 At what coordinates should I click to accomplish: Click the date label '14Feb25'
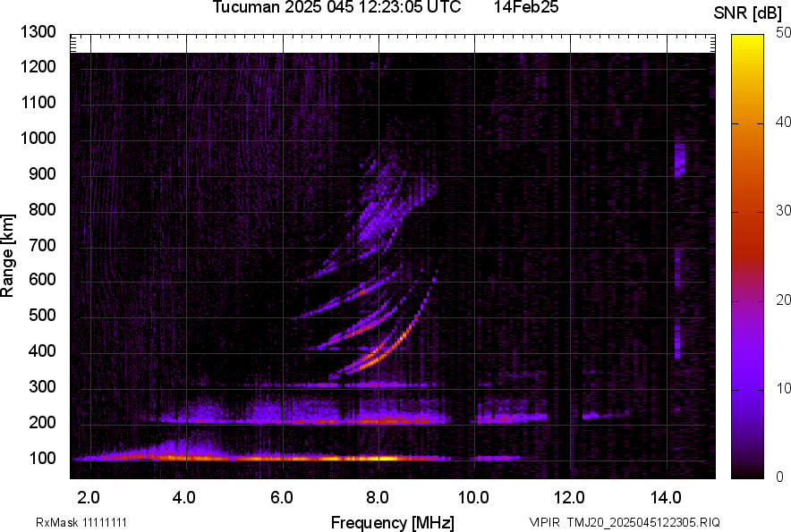(525, 7)
